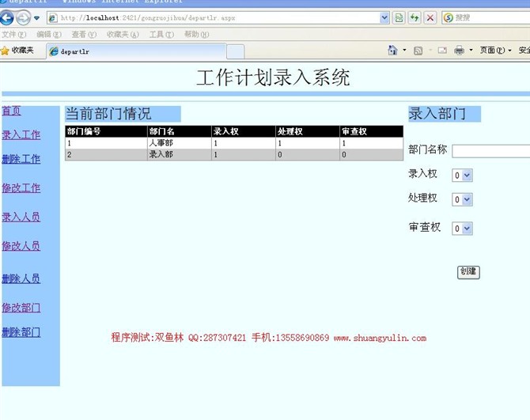Open the 工具 menu
530x420 pixels.
[161, 35]
